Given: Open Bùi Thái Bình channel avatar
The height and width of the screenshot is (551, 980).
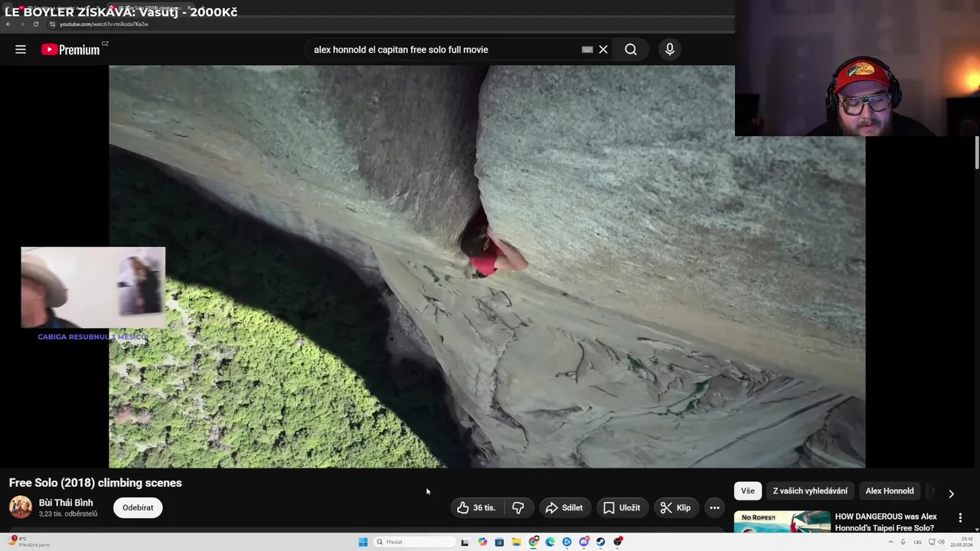Looking at the screenshot, I should pos(21,507).
